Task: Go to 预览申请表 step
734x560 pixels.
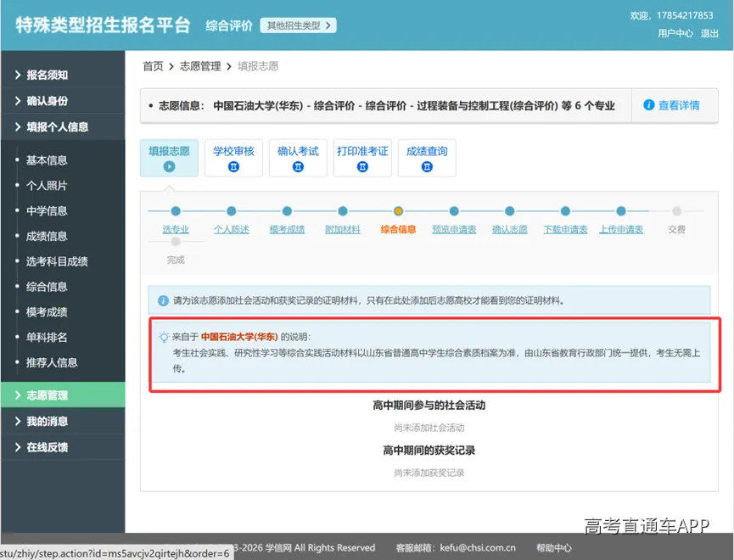Action: [x=454, y=229]
